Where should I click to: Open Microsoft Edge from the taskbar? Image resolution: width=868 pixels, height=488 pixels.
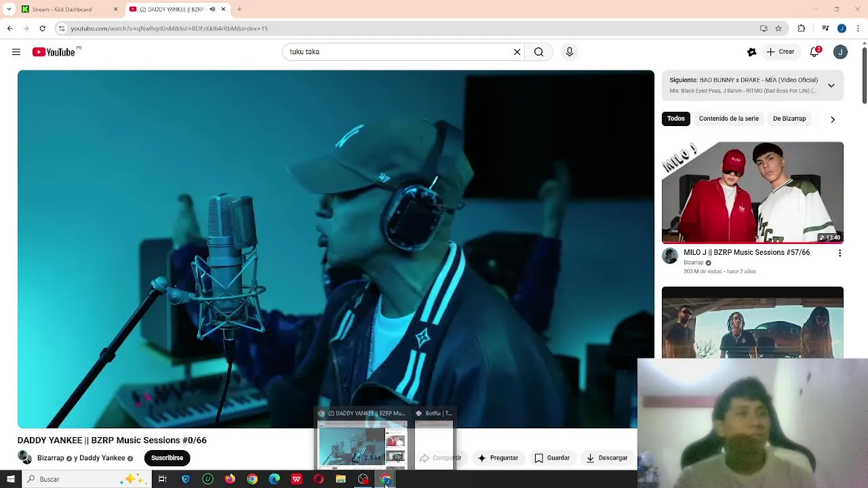[x=275, y=479]
